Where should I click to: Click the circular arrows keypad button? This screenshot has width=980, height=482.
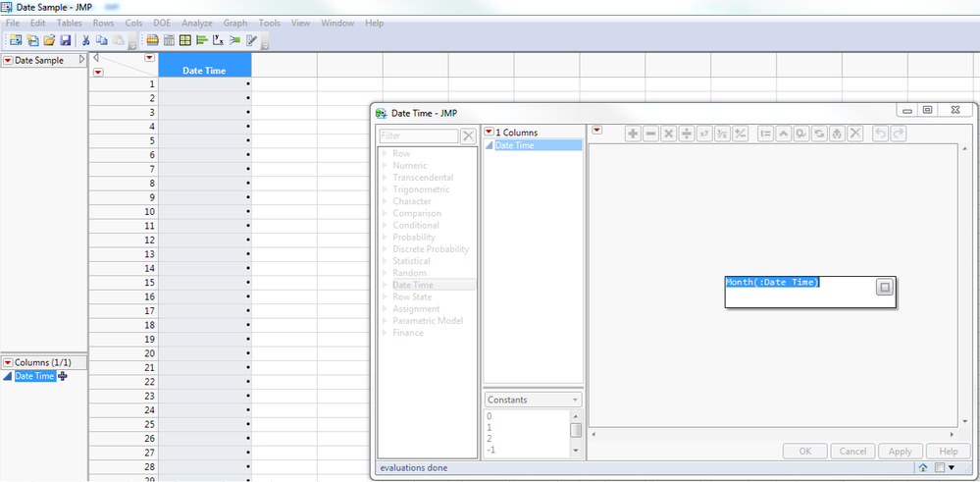819,134
